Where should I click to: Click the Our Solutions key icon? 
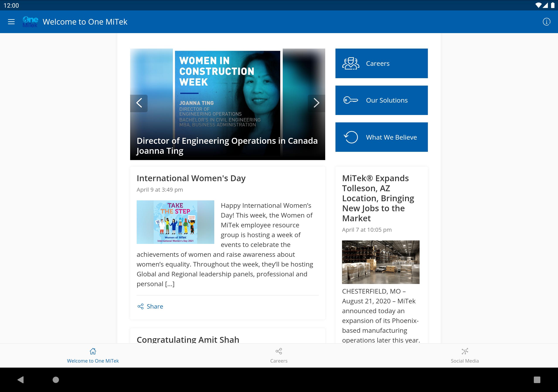pyautogui.click(x=351, y=100)
